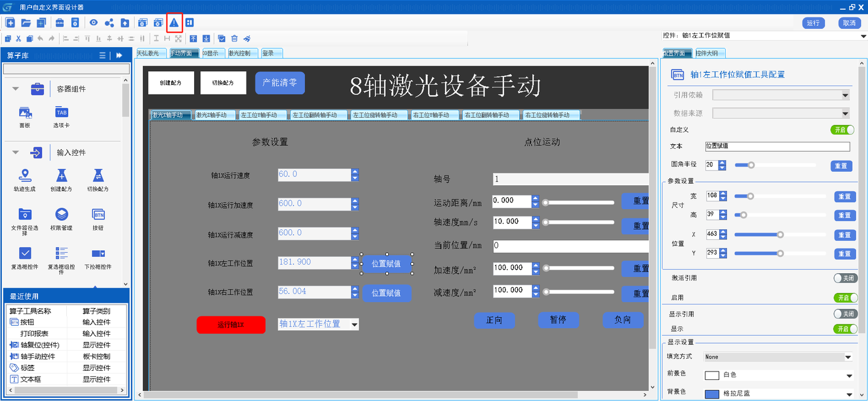The width and height of the screenshot is (868, 401).
Task: Click the 运动距离 slider handle
Action: 546,203
